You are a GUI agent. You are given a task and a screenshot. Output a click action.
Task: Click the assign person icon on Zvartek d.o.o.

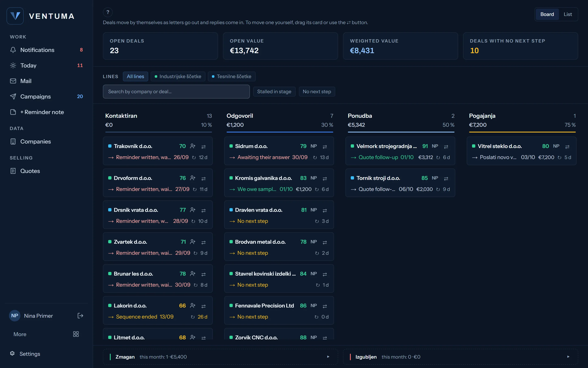[193, 242]
